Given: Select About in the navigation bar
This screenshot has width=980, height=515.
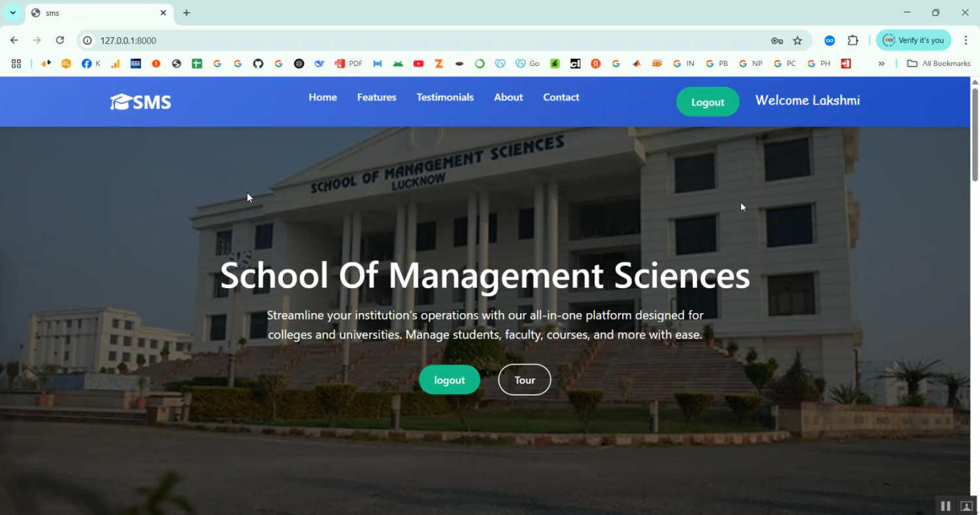Looking at the screenshot, I should pos(508,97).
